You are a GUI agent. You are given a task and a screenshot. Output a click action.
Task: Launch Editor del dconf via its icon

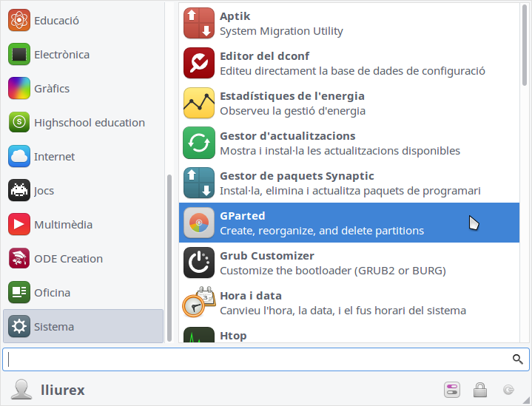[x=198, y=64]
